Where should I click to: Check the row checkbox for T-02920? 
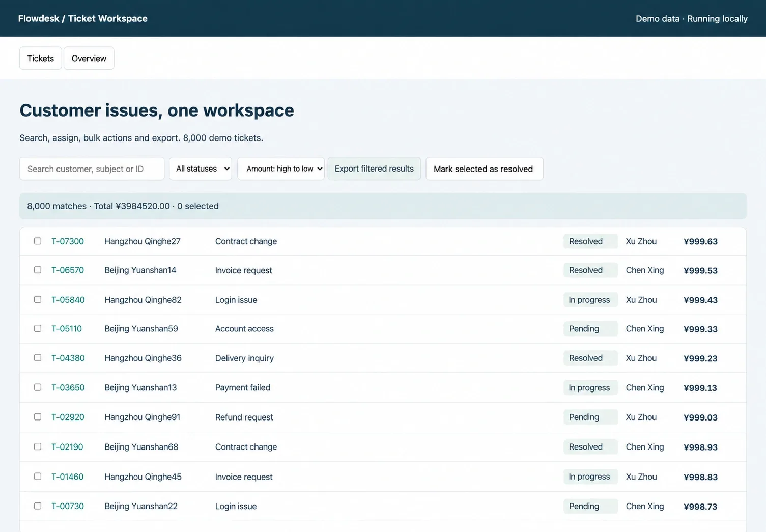click(38, 417)
